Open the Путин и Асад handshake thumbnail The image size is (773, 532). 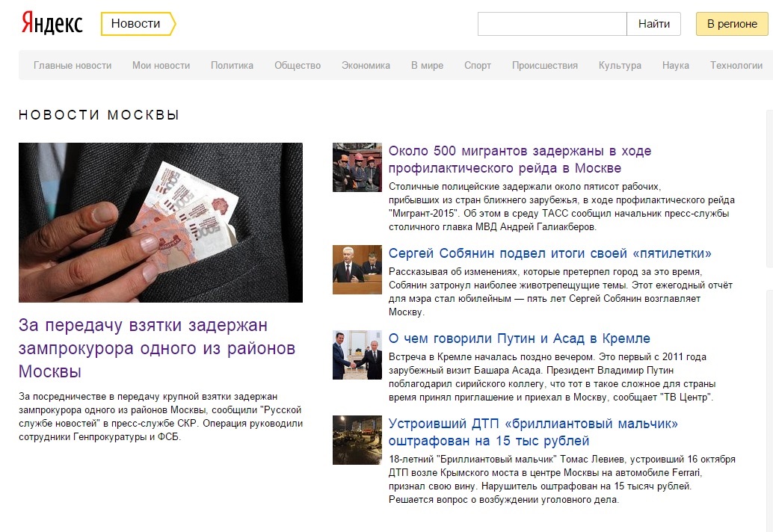tap(357, 355)
